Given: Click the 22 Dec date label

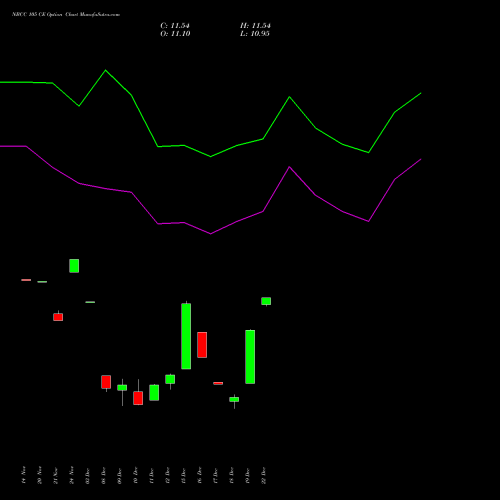Looking at the screenshot, I should (x=263, y=476).
